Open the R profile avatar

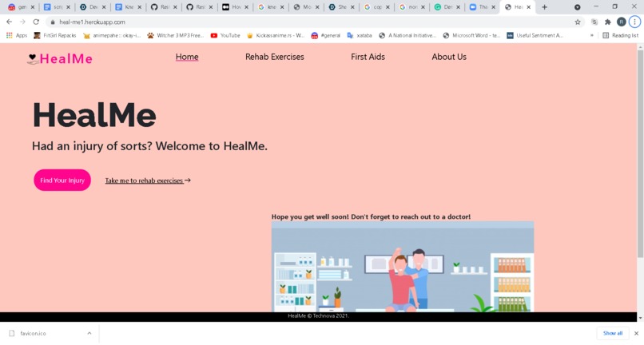click(622, 22)
